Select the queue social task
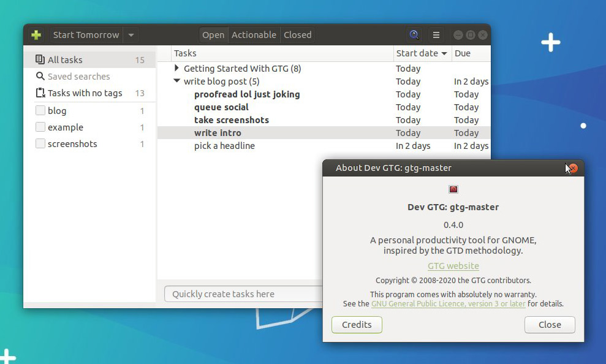Viewport: 606px width, 364px height. tap(221, 107)
